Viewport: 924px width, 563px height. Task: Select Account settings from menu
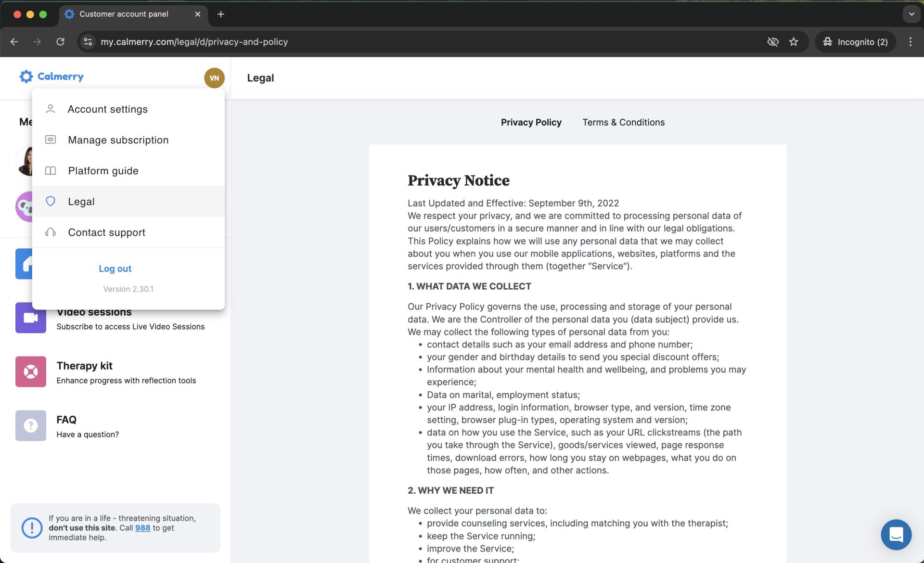click(x=108, y=109)
